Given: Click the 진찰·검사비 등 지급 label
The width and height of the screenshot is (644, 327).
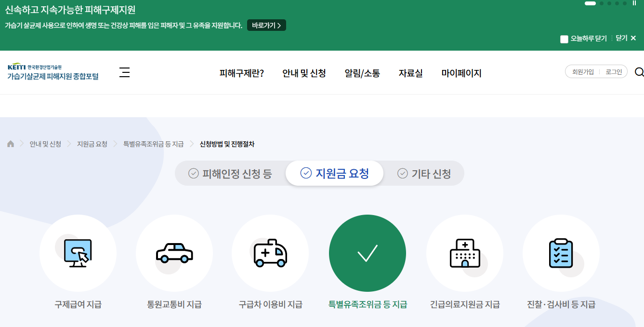Looking at the screenshot, I should click(x=561, y=304).
